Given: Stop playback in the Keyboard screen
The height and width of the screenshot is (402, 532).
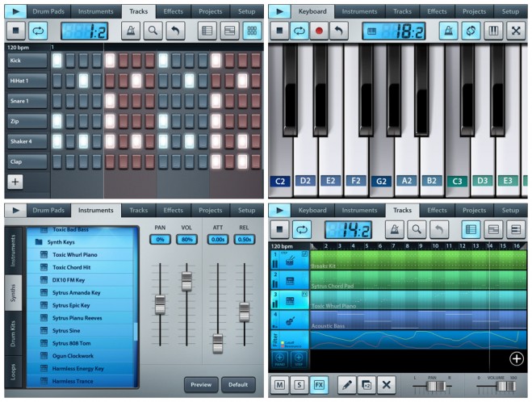Looking at the screenshot, I should click(x=279, y=31).
